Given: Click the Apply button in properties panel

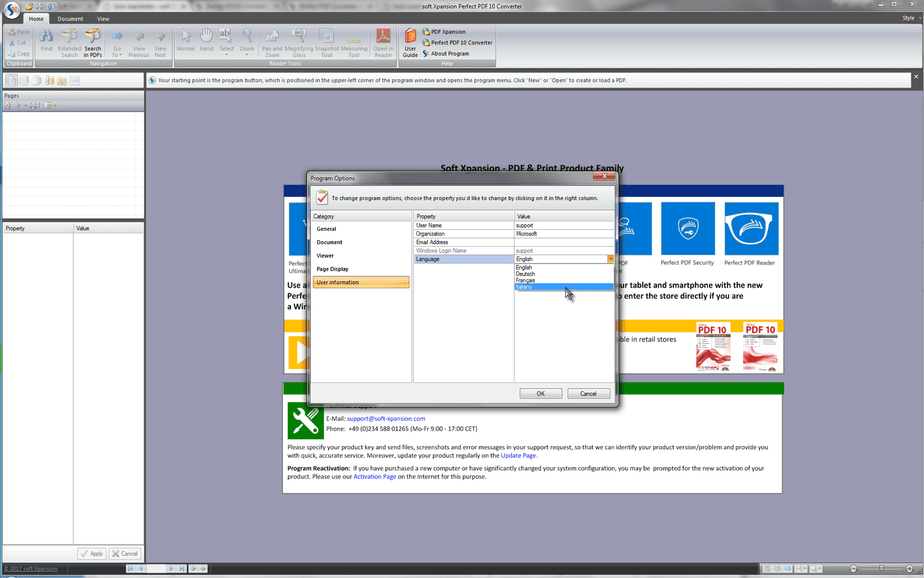Looking at the screenshot, I should (x=92, y=554).
